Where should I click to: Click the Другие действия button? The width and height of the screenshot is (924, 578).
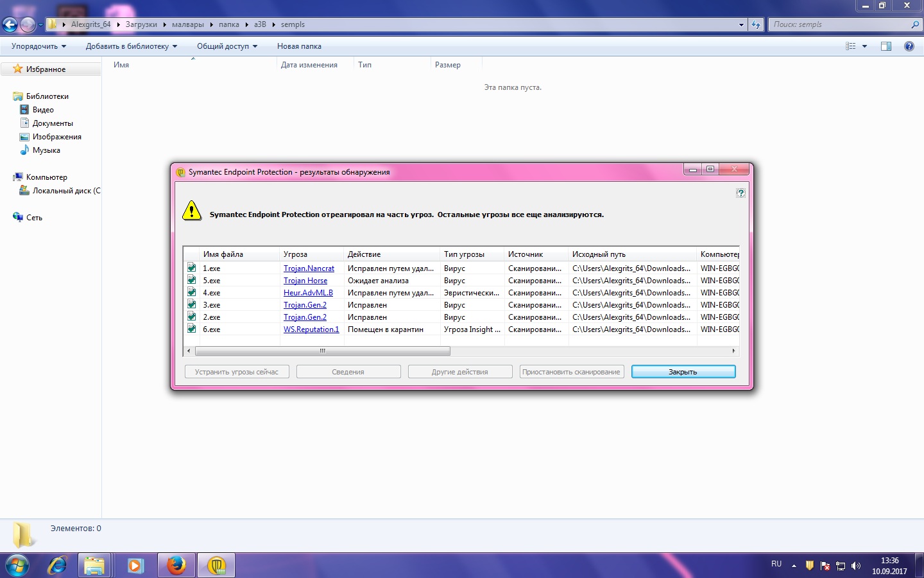[x=460, y=372]
